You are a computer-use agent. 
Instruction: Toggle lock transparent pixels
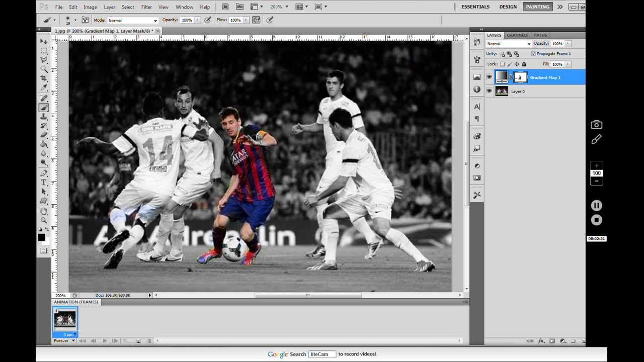pos(502,64)
